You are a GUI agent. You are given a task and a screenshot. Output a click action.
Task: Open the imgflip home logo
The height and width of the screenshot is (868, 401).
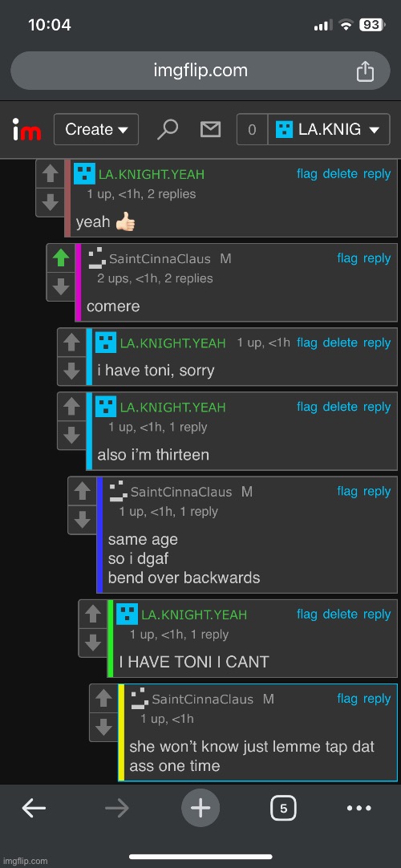pyautogui.click(x=26, y=130)
